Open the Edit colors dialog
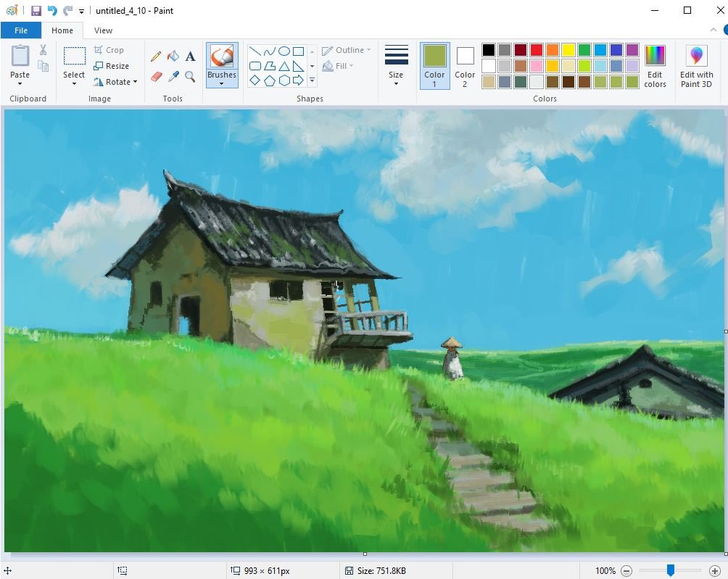The height and width of the screenshot is (579, 728). pyautogui.click(x=655, y=67)
